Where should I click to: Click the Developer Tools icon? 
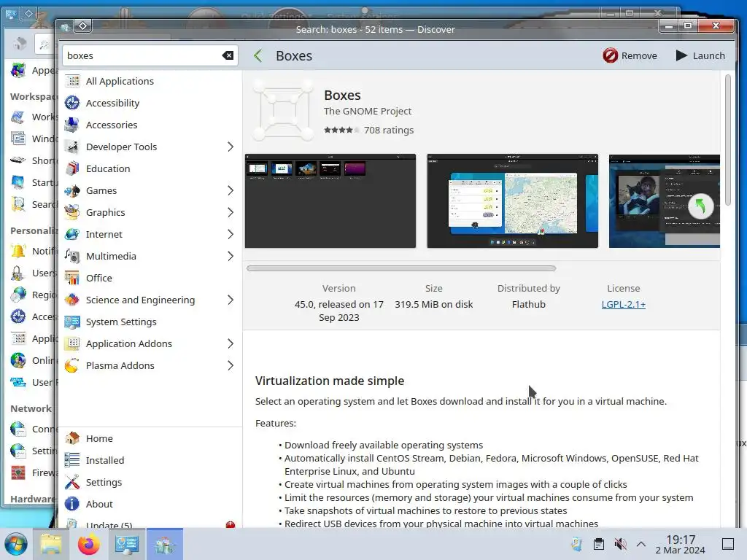coord(72,147)
